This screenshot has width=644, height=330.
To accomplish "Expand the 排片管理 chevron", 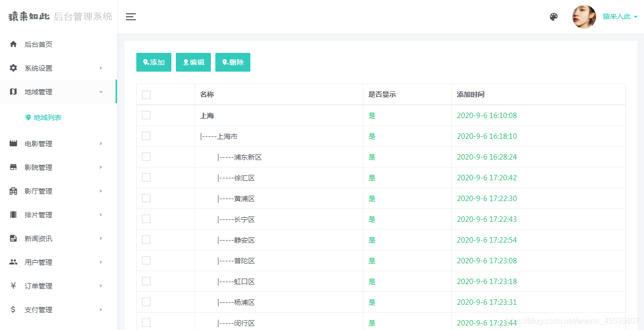I will pyautogui.click(x=101, y=214).
